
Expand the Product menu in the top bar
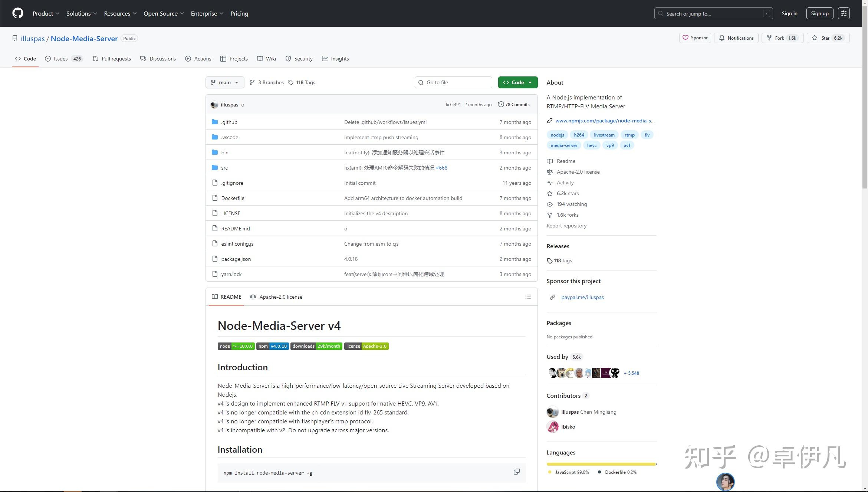[45, 13]
